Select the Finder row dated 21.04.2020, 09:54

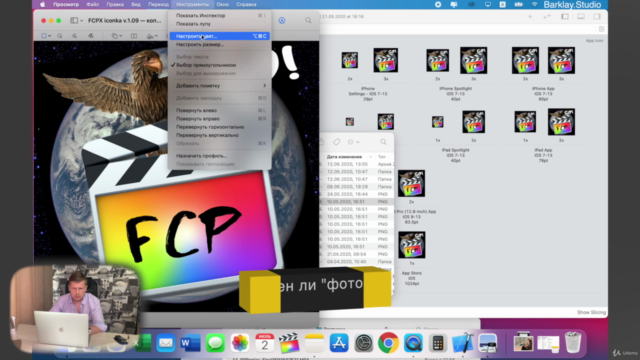[x=356, y=254]
